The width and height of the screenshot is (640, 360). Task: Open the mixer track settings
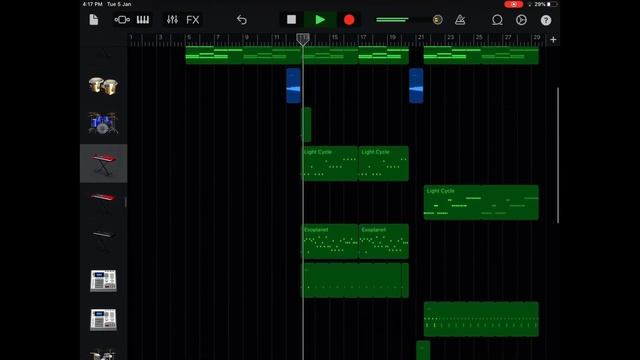[172, 20]
